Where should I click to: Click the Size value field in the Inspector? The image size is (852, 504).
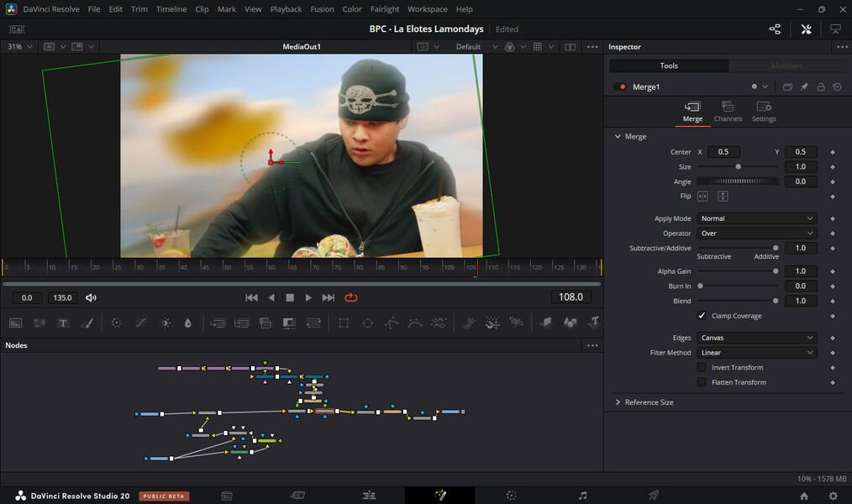(x=801, y=166)
